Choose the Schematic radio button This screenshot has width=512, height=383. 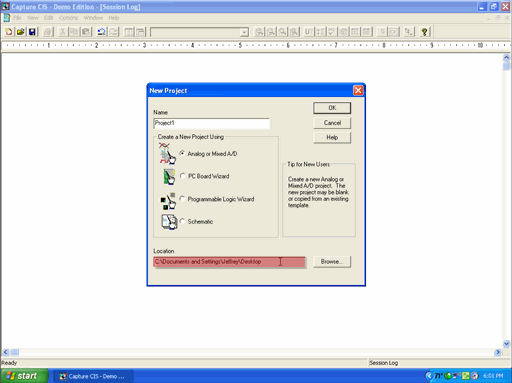point(182,221)
